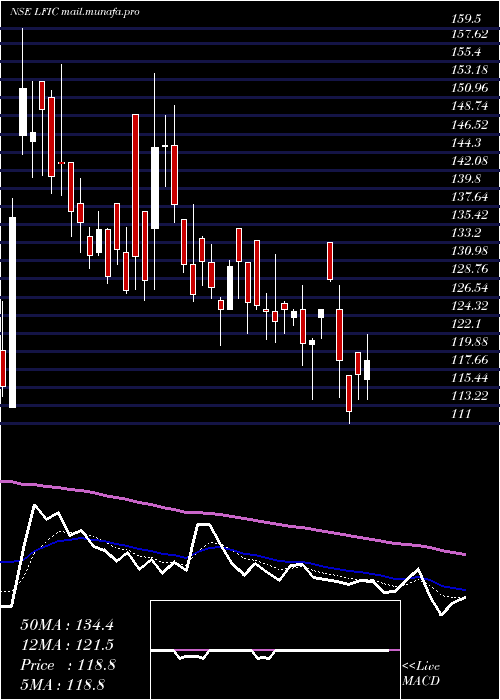Image resolution: width=500 pixels, height=700 pixels.
Task: Click the 144.3 price axis label
Action: point(466,142)
